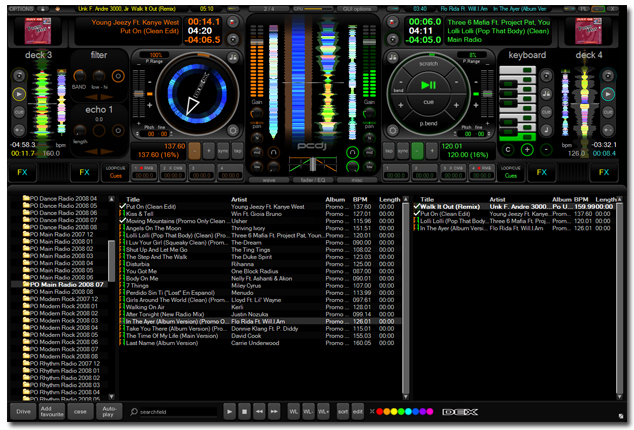
Task: Click the green play/pause button on the right deck
Action: tap(428, 85)
